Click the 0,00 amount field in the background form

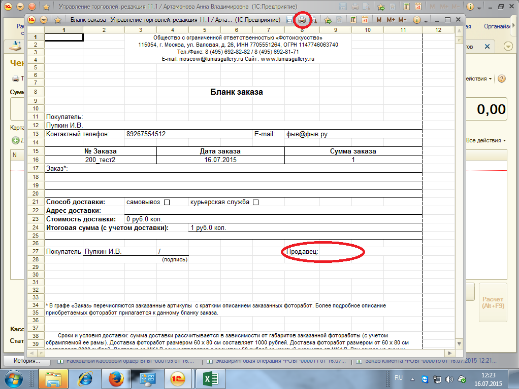pos(486,109)
